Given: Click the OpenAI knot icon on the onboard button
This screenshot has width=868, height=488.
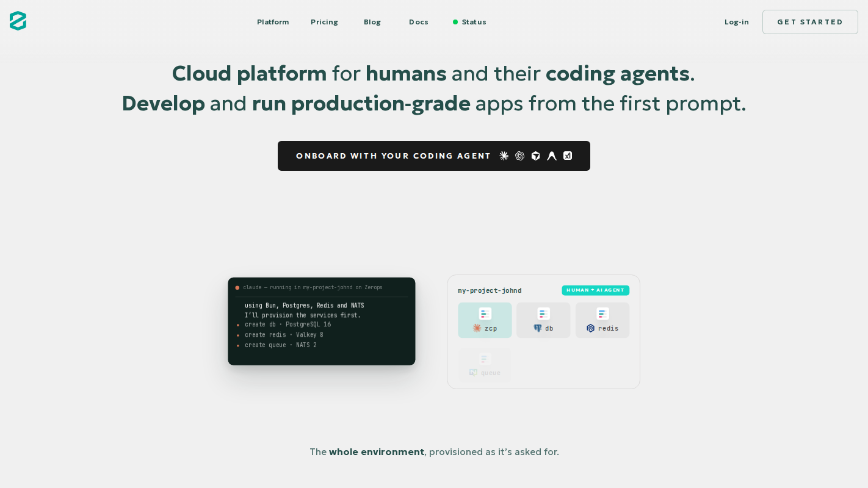Looking at the screenshot, I should pos(520,156).
